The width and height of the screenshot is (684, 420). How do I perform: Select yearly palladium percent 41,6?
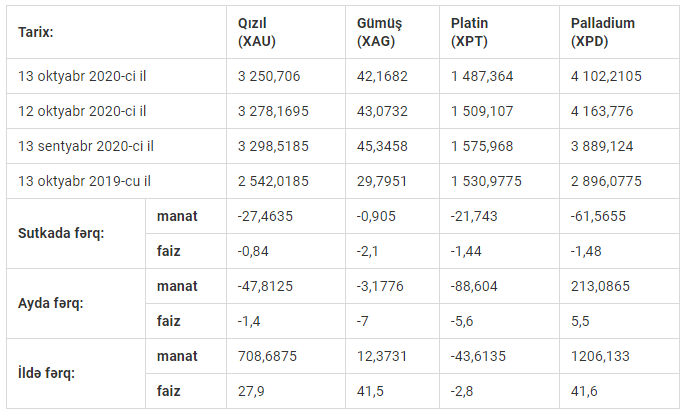(583, 391)
